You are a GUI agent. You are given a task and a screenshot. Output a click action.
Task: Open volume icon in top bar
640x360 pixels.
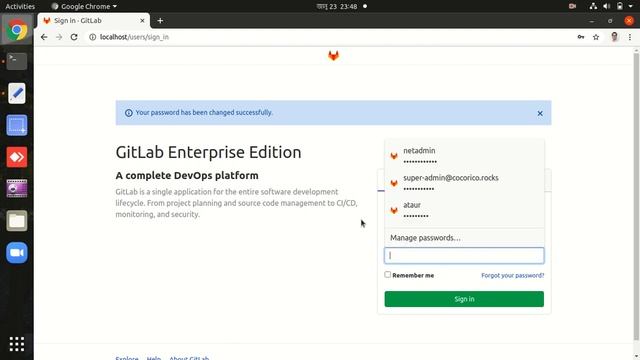click(x=607, y=6)
